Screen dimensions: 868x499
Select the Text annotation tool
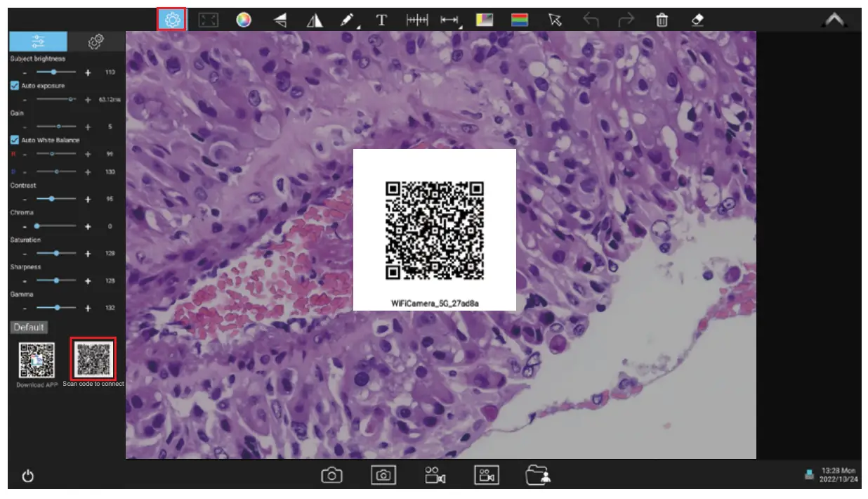(x=381, y=20)
